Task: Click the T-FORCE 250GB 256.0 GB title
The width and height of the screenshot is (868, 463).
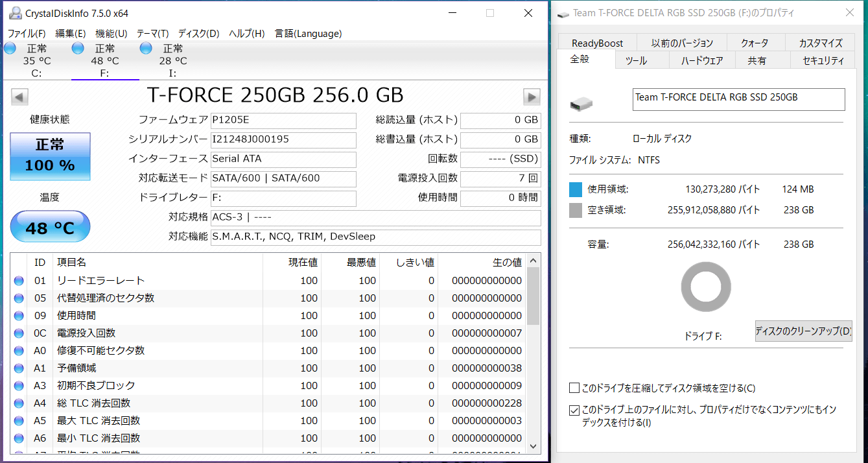Action: pyautogui.click(x=276, y=95)
